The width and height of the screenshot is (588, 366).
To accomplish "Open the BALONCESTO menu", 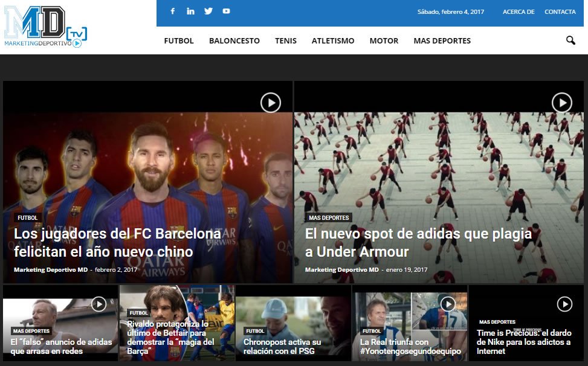I will coord(234,41).
